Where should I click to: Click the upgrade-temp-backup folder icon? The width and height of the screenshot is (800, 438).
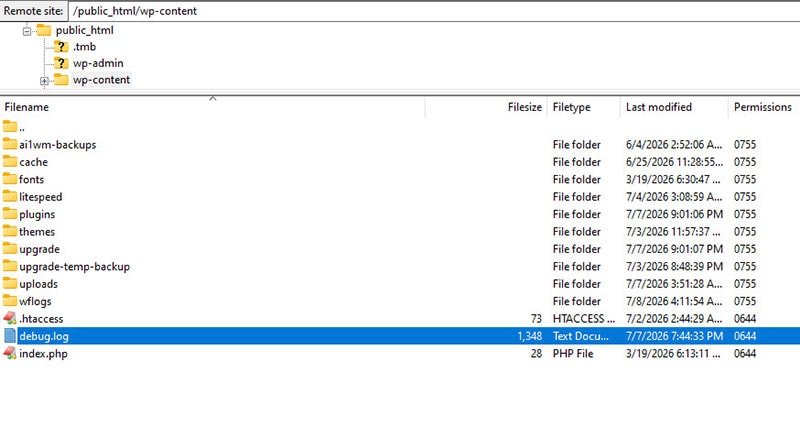point(10,266)
